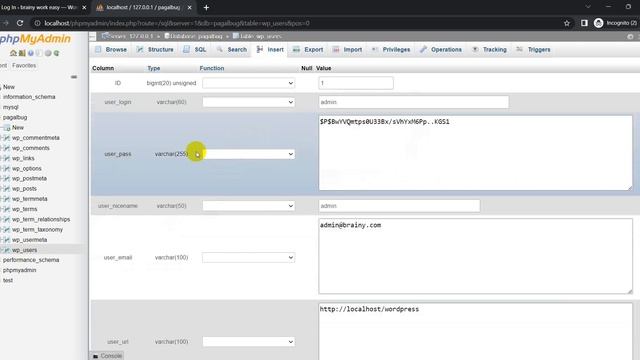Open the Export tab
The image size is (640, 360).
(308, 49)
